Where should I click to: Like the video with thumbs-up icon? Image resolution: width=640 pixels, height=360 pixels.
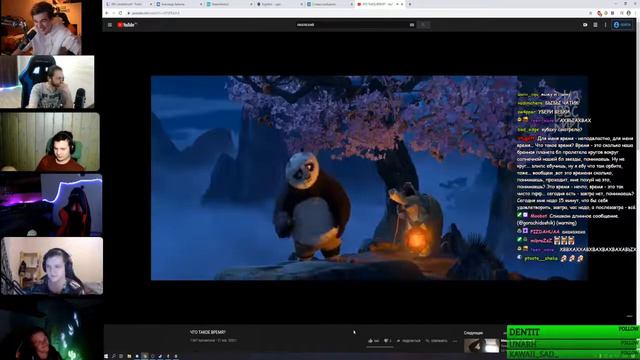point(371,341)
